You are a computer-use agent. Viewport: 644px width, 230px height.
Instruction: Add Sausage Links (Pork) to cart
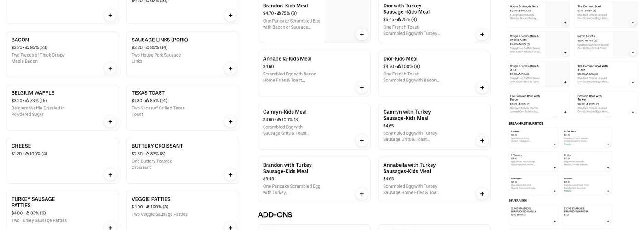tap(230, 69)
